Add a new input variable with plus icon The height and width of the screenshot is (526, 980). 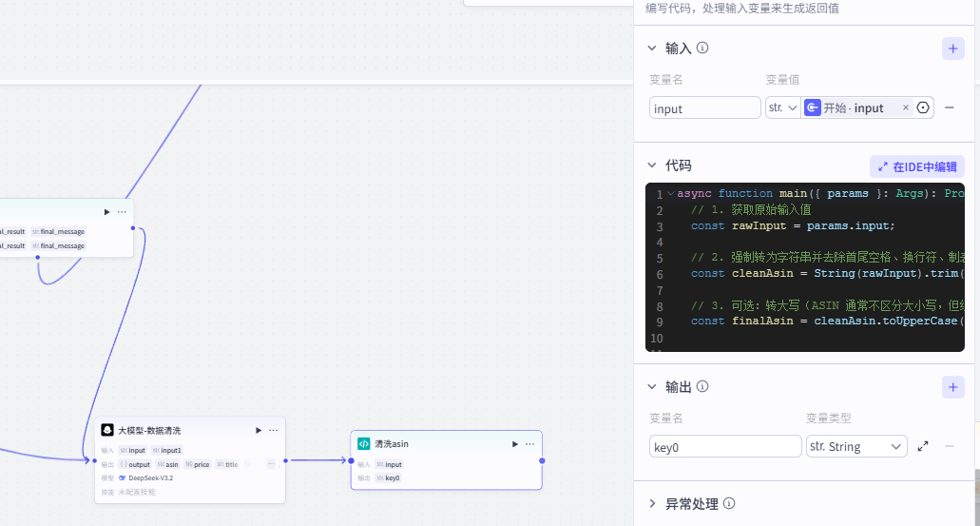953,49
